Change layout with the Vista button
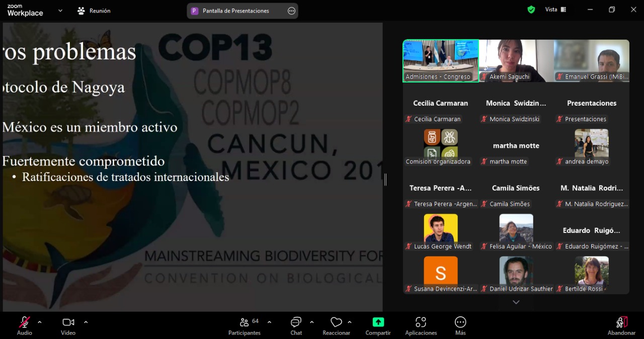 click(555, 10)
